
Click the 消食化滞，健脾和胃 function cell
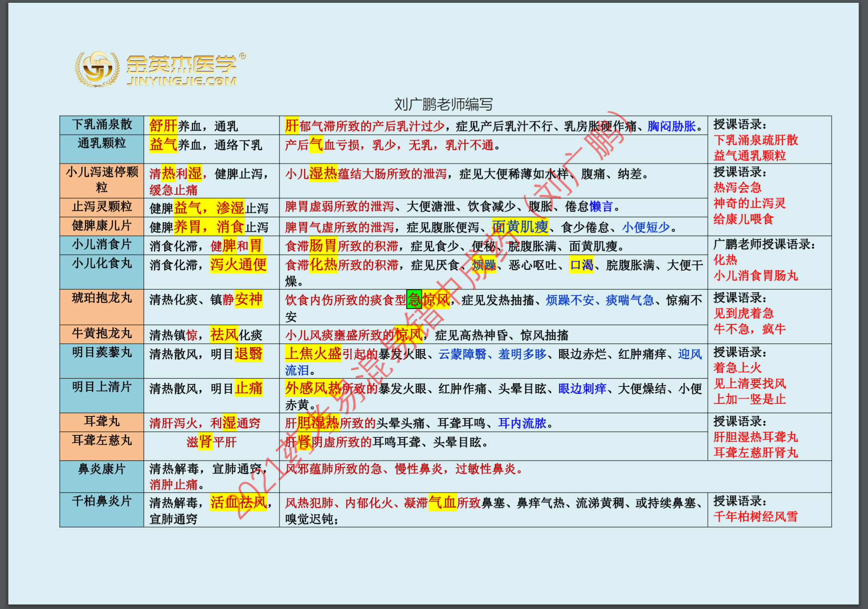[x=212, y=245]
